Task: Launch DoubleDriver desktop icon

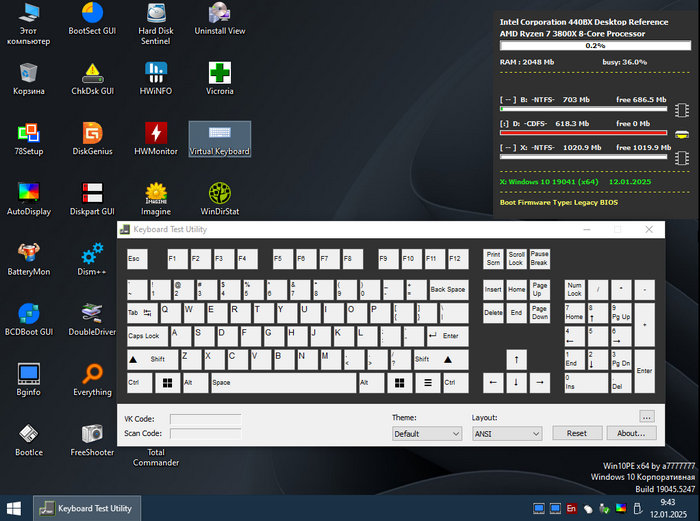Action: point(92,320)
